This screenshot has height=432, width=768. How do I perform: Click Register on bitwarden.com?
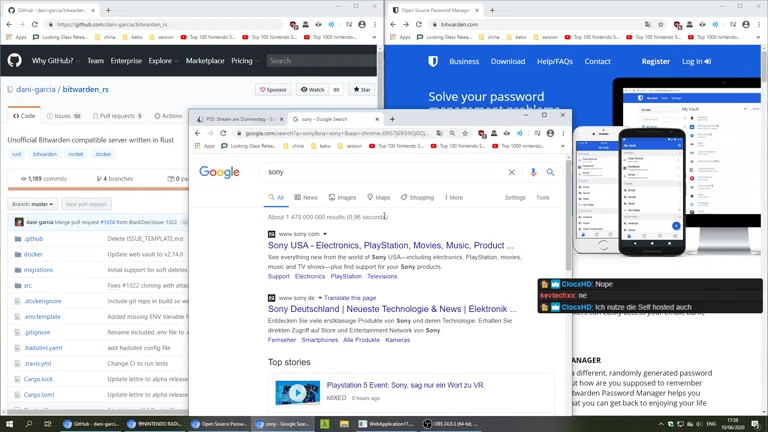pos(655,61)
